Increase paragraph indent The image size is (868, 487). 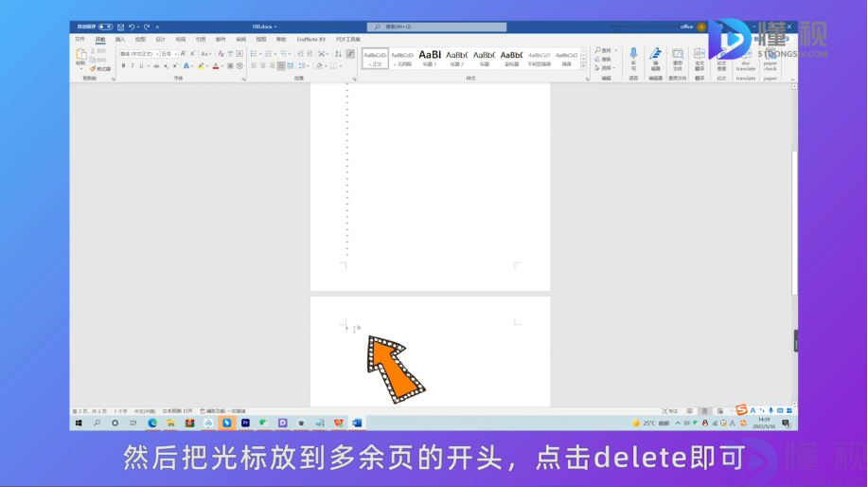310,54
